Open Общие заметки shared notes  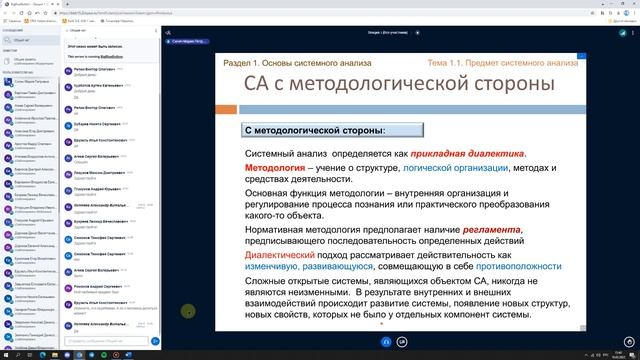[x=31, y=61]
